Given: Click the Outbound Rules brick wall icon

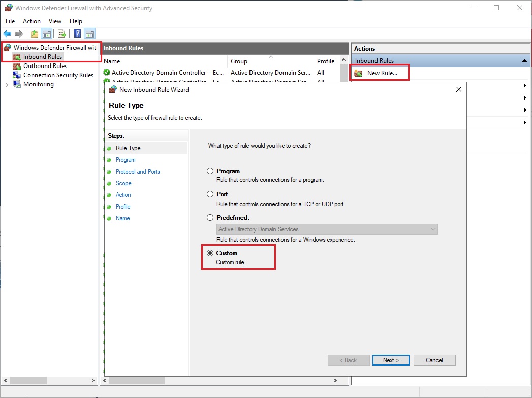Looking at the screenshot, I should click(17, 66).
